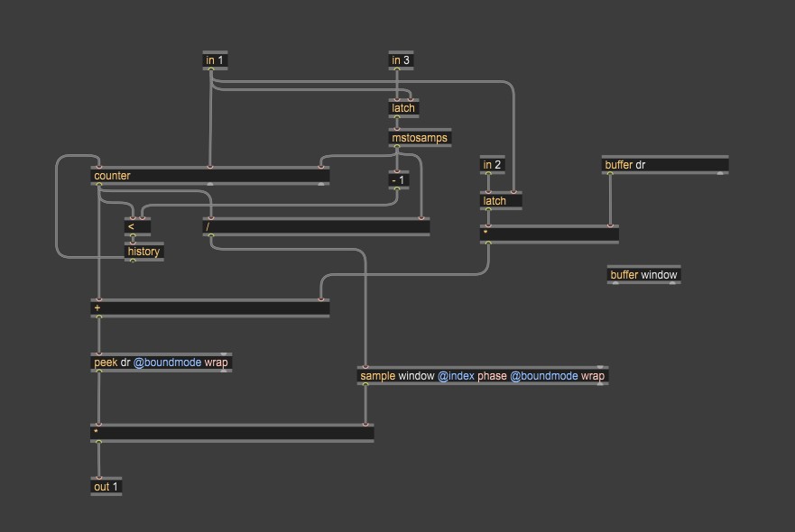This screenshot has width=795, height=532.
Task: Select the "buffer dr" object
Action: tap(665, 165)
